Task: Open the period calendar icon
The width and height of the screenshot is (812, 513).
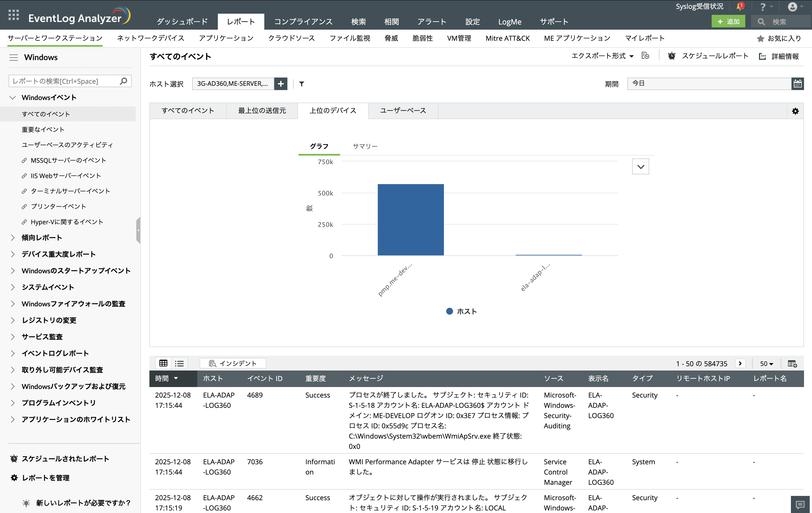Action: 797,84
